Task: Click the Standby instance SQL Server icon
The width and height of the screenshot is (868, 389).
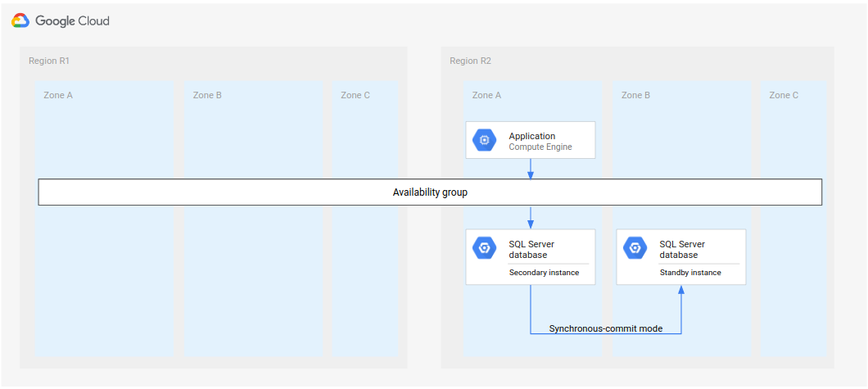Action: [x=635, y=247]
